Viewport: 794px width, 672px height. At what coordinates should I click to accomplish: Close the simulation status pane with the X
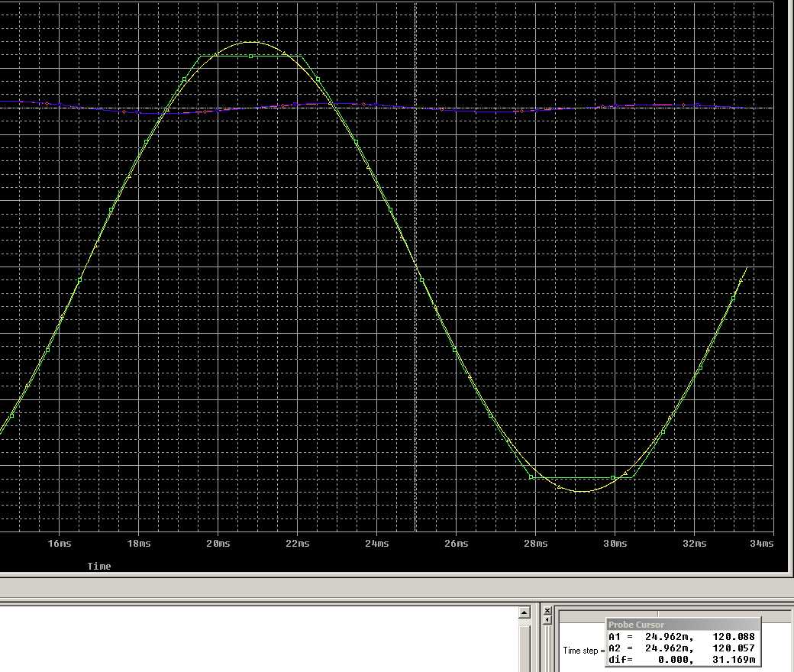(547, 611)
